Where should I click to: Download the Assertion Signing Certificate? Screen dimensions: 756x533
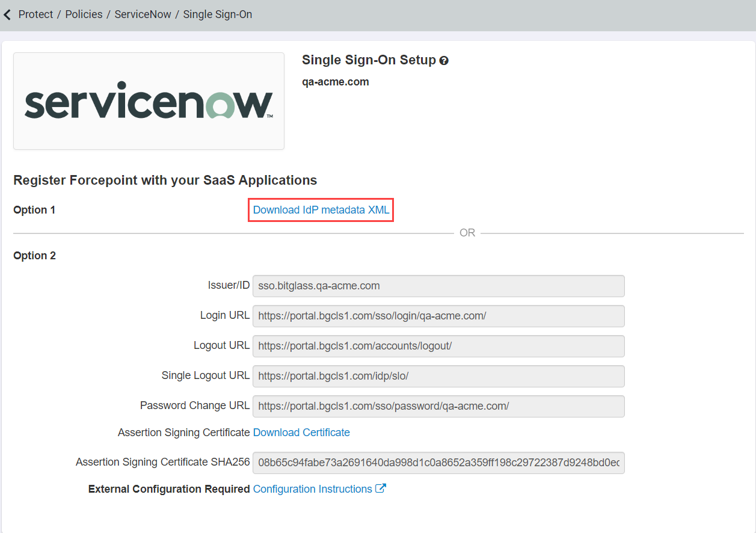301,432
